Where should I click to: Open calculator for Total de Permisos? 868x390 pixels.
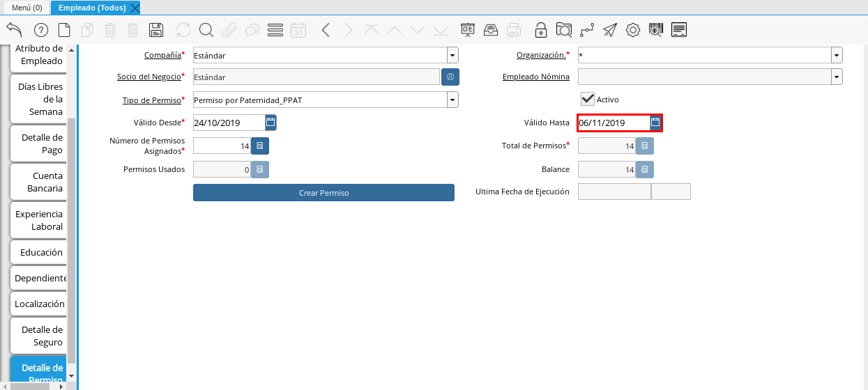pos(645,146)
